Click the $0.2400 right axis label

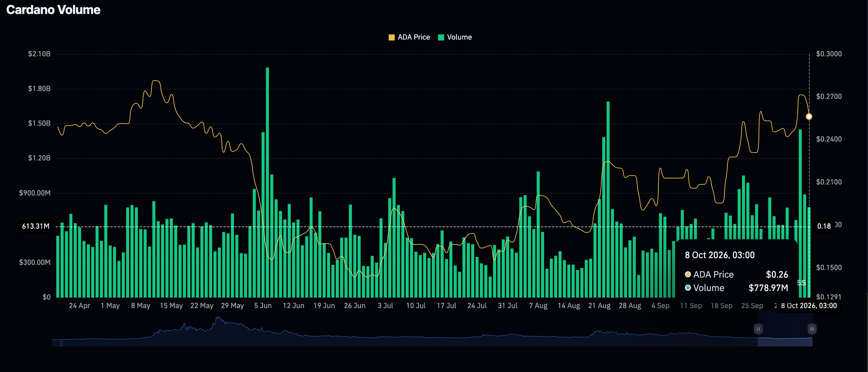(828, 139)
